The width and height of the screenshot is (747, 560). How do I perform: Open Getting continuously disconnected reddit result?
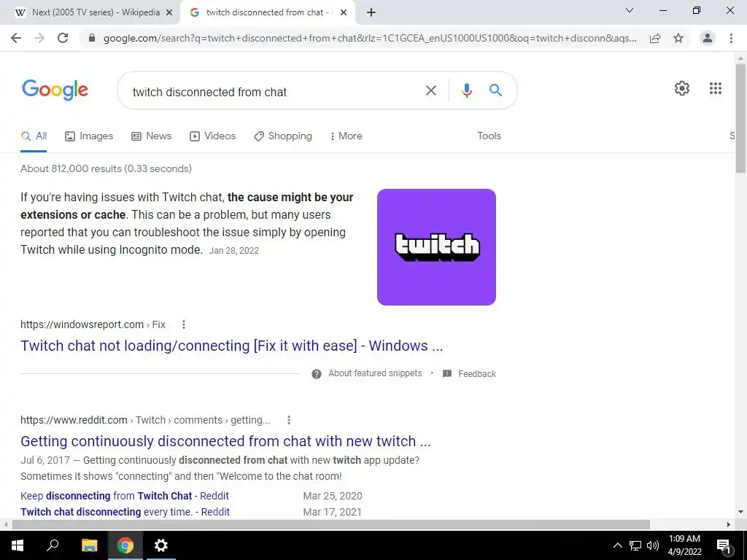tap(225, 441)
